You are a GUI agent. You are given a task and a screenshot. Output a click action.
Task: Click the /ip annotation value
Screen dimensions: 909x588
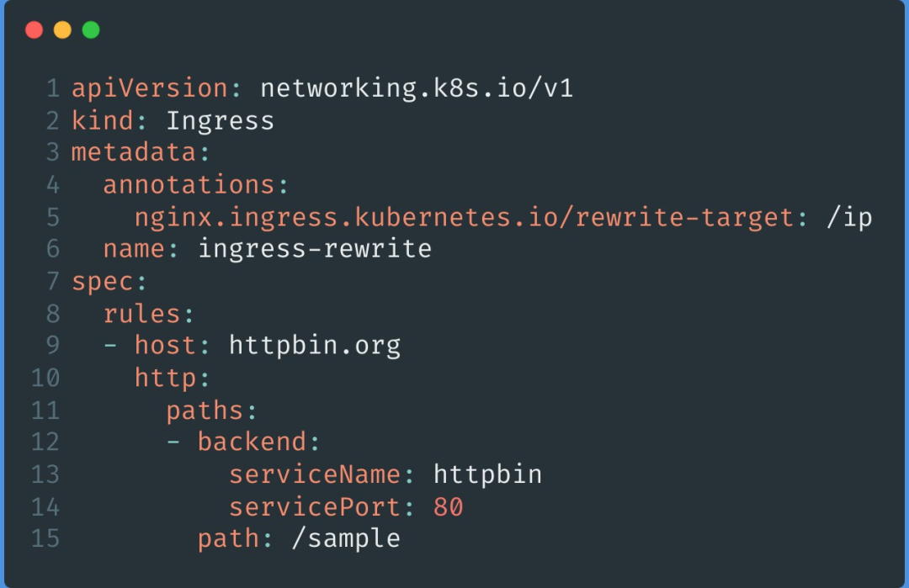click(849, 218)
